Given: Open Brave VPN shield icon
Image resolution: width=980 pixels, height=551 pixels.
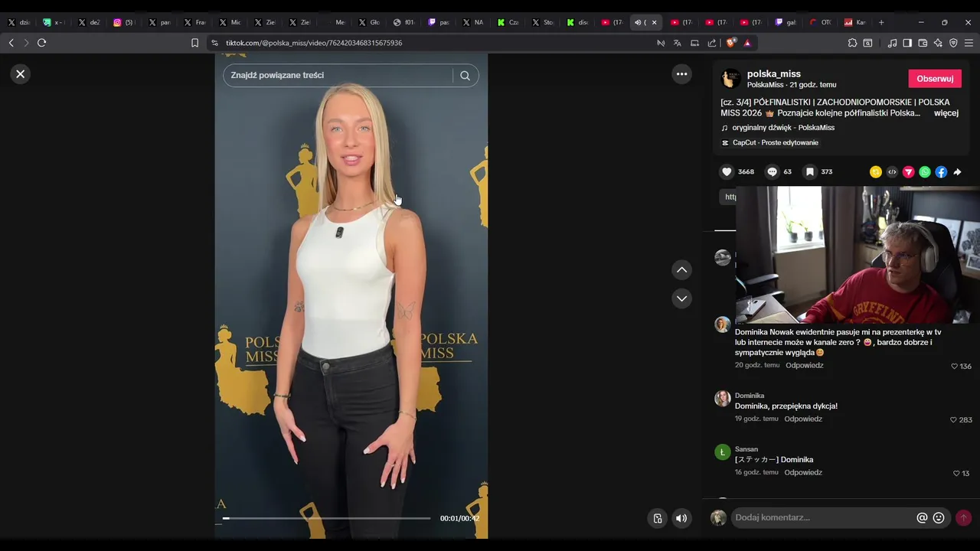Looking at the screenshot, I should click(x=953, y=43).
